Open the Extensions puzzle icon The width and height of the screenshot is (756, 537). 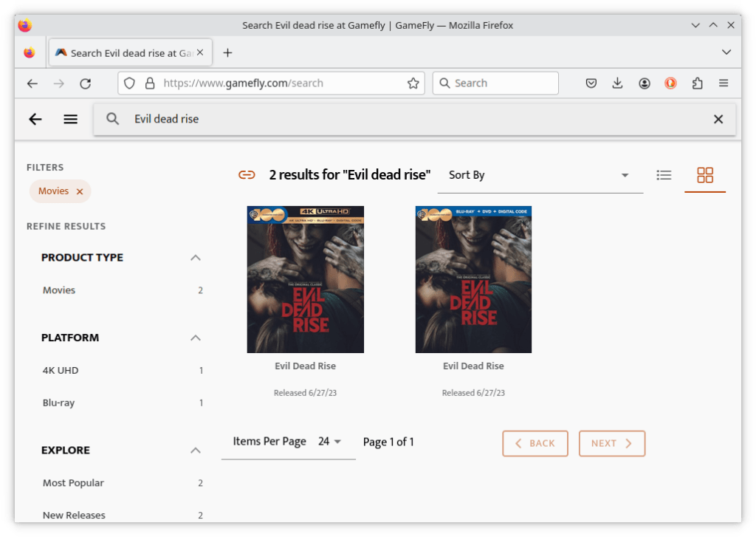697,83
